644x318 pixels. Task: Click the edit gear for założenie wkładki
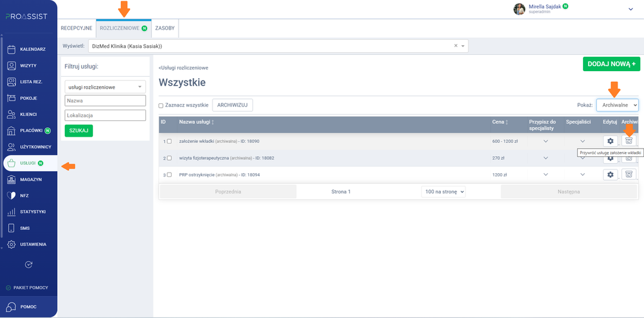click(x=610, y=140)
